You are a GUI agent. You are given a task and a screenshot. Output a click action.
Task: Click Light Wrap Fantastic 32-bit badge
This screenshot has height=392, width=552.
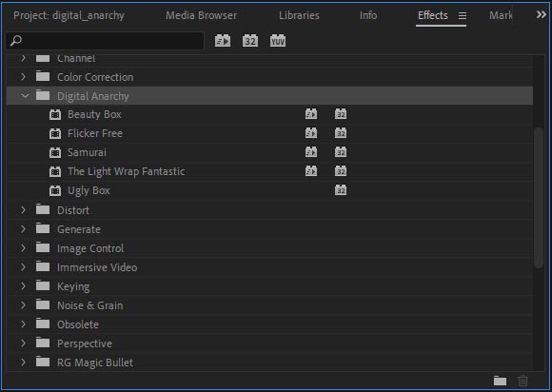(341, 171)
